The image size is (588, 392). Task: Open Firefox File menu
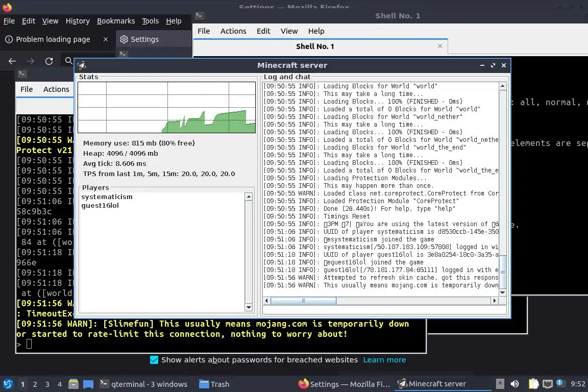(9, 21)
